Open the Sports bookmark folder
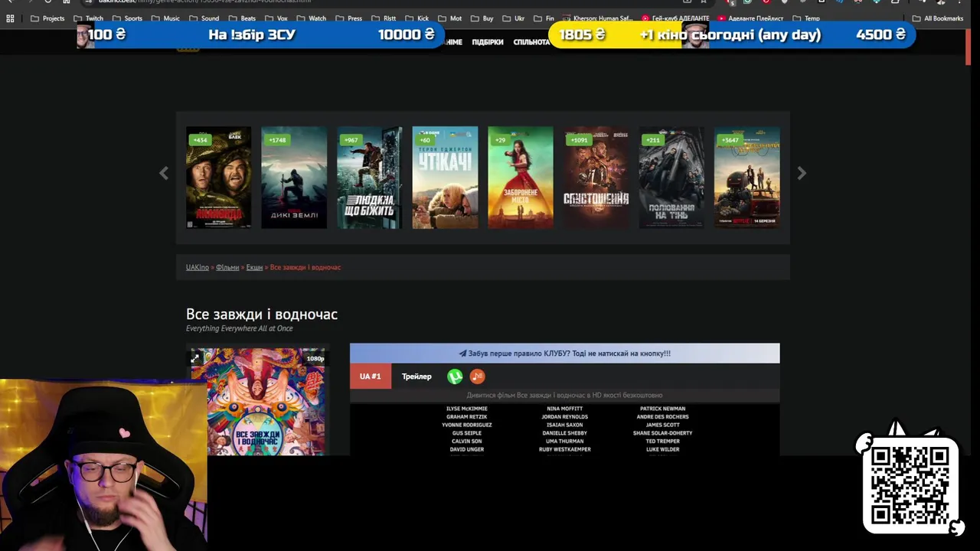The width and height of the screenshot is (980, 551). point(128,18)
